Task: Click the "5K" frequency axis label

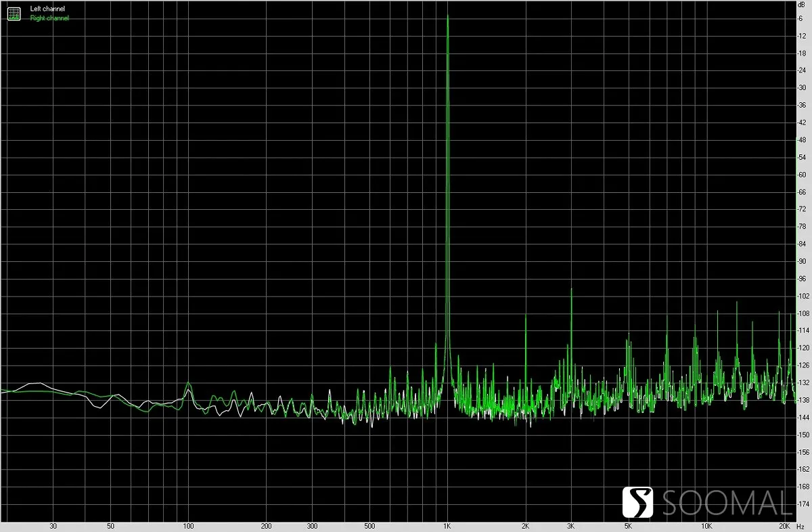Action: (x=628, y=526)
